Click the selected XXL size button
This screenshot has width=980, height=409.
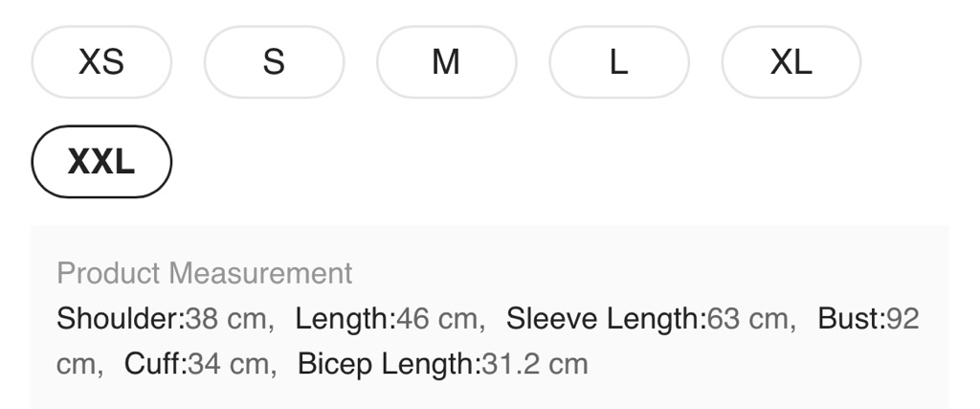[x=101, y=162]
